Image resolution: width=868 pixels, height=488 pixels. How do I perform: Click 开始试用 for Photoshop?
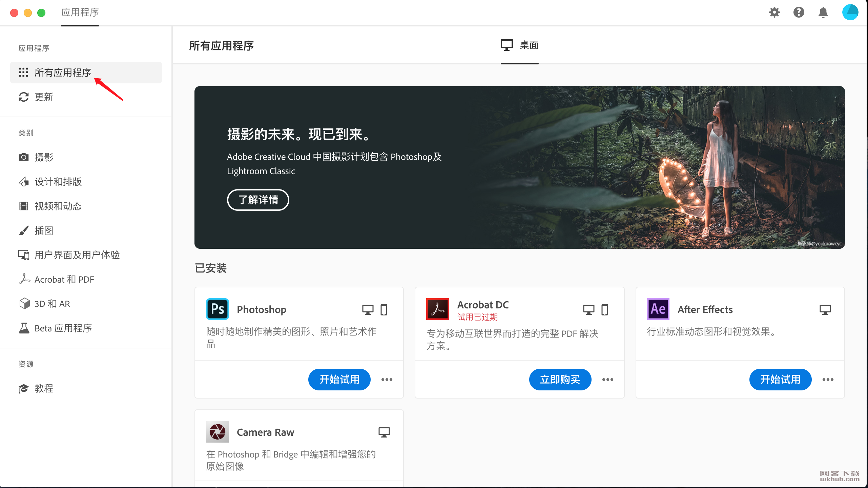click(339, 379)
